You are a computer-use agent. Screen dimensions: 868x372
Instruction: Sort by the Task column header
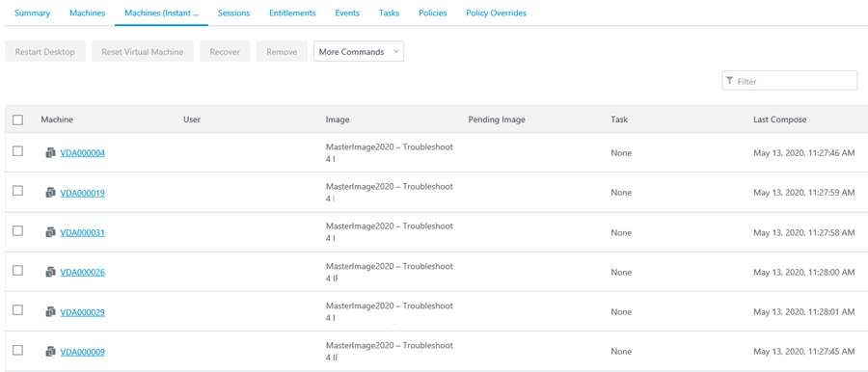tap(619, 120)
